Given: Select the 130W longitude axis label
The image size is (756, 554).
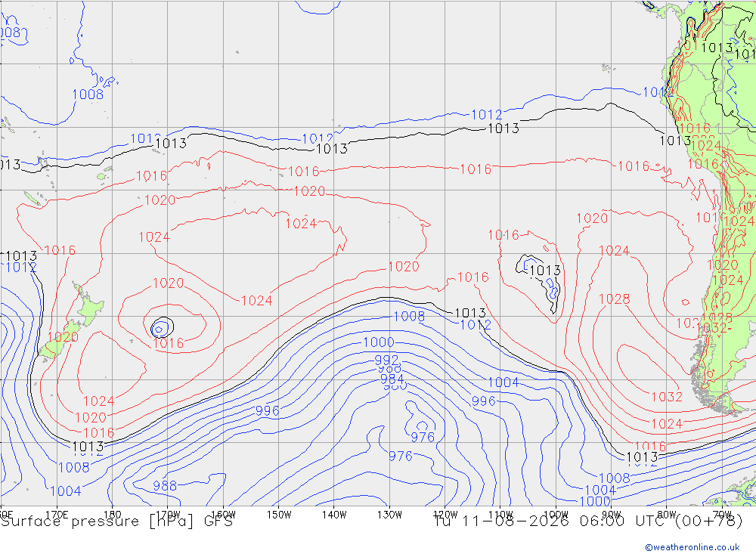Looking at the screenshot, I should 389,515.
